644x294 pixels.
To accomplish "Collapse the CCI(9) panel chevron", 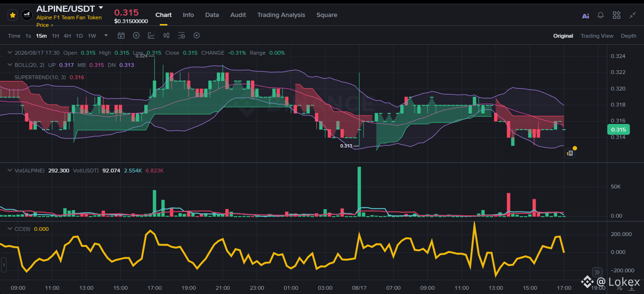I will coord(10,229).
